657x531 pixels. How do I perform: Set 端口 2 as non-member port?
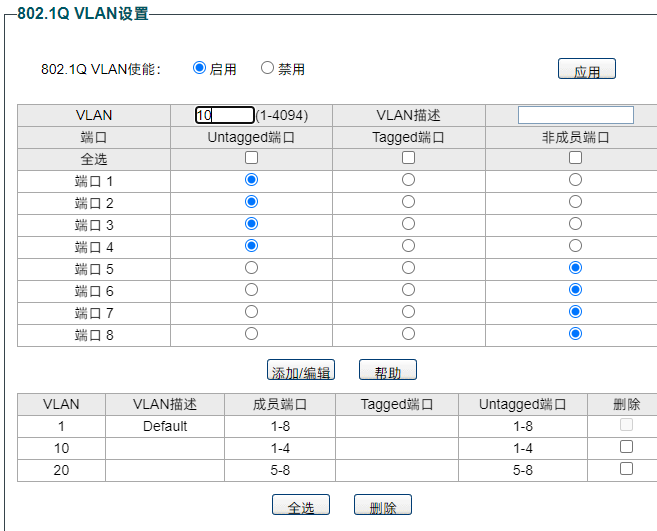pyautogui.click(x=575, y=202)
